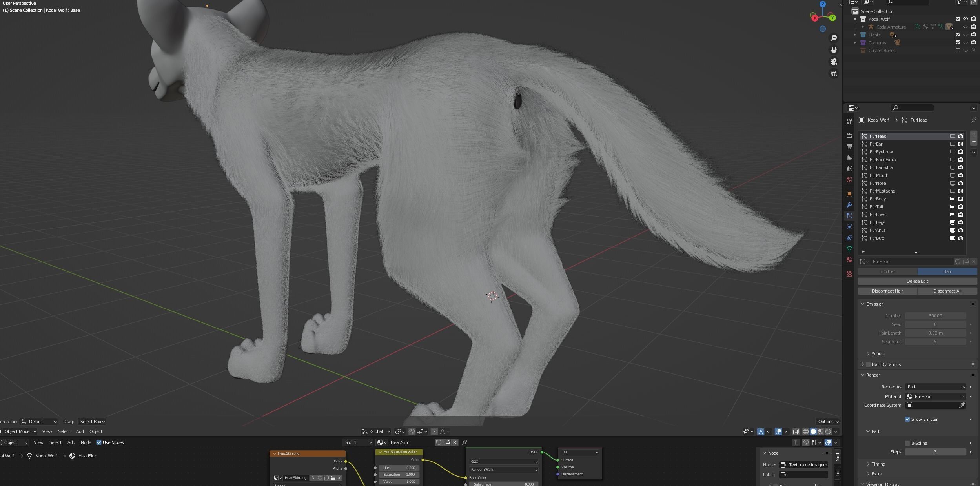Pin the HeadSkin material in node editor
Image resolution: width=980 pixels, height=486 pixels.
tap(464, 442)
